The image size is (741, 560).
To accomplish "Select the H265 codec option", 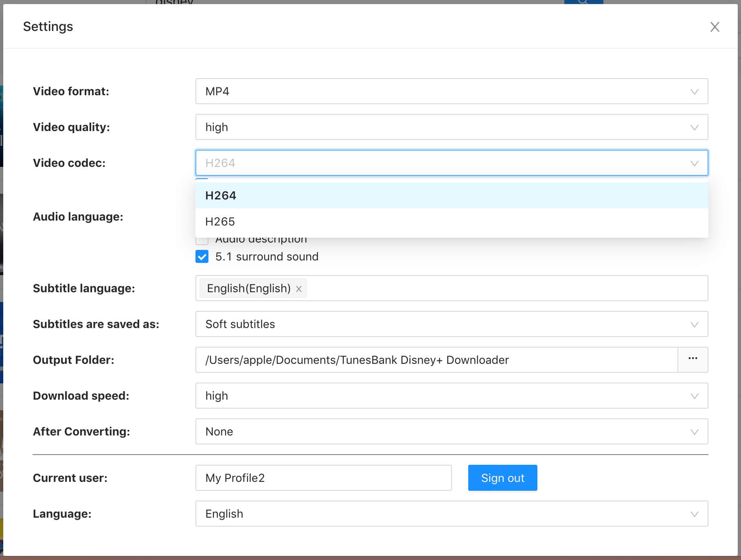I will pyautogui.click(x=452, y=221).
